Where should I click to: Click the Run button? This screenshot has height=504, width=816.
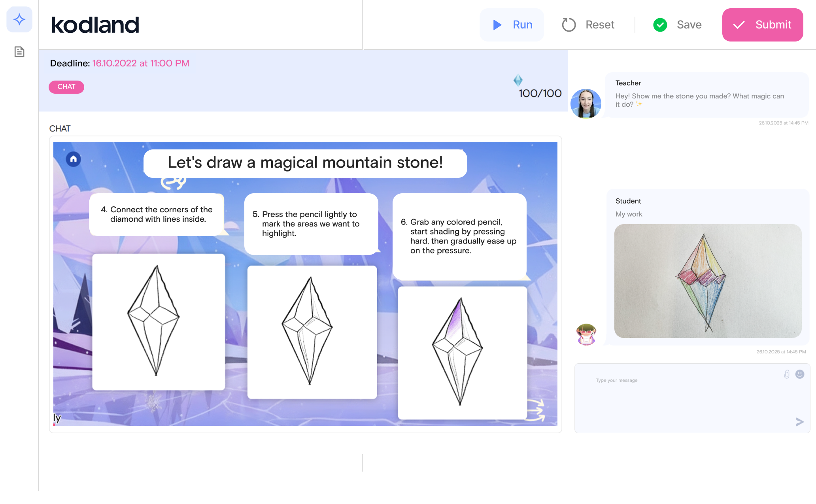tap(512, 25)
